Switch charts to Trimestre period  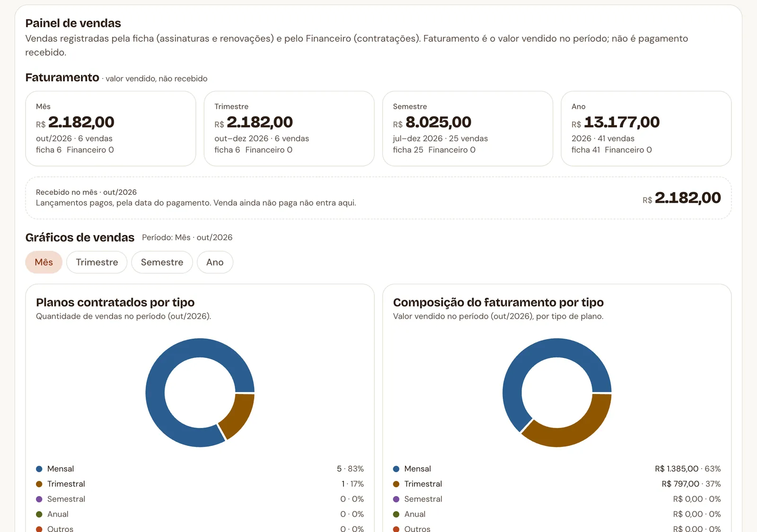point(97,262)
